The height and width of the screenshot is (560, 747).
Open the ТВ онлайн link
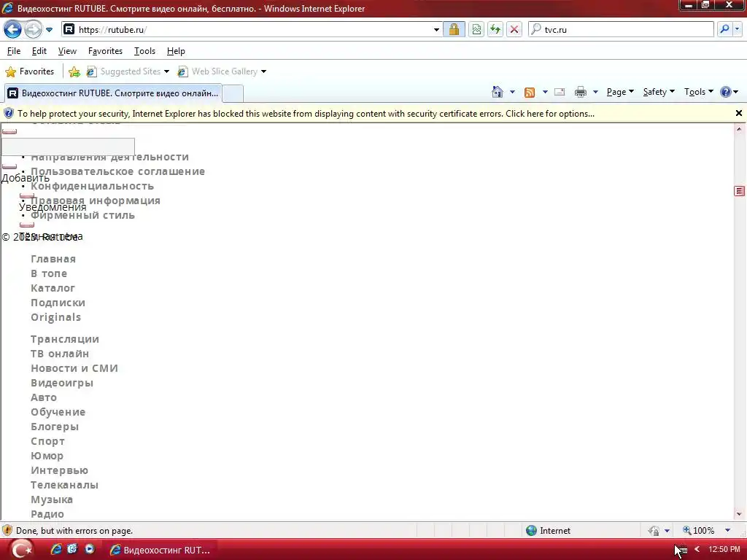point(60,354)
